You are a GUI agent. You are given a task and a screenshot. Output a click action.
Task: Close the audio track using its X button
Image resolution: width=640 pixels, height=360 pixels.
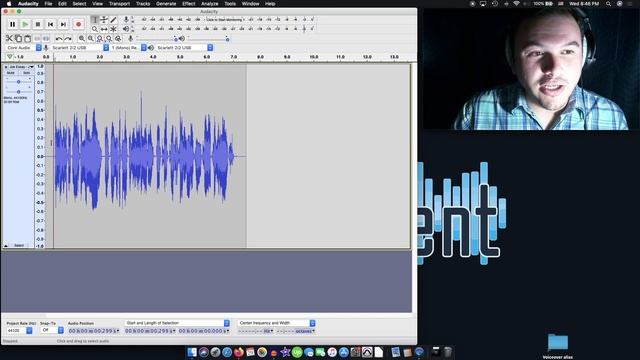coord(6,67)
